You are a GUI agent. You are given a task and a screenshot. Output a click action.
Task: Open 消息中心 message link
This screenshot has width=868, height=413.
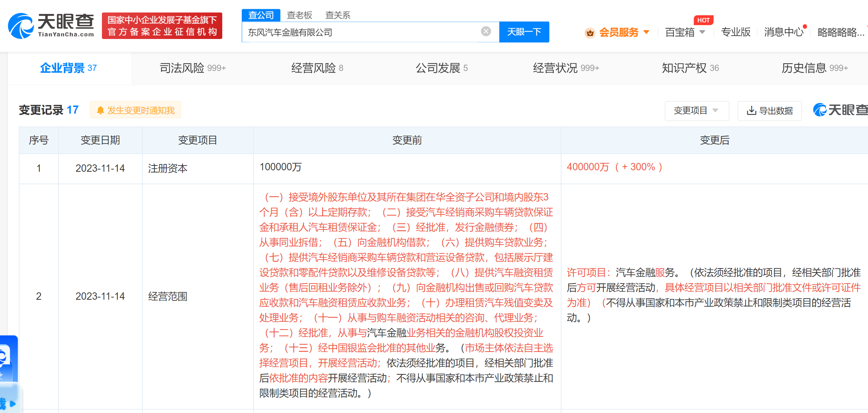pos(783,32)
